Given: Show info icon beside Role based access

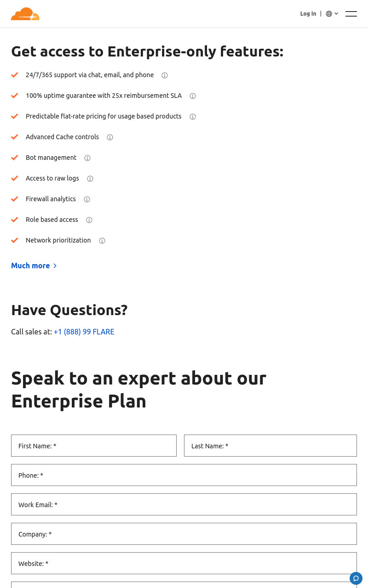Looking at the screenshot, I should (x=89, y=220).
